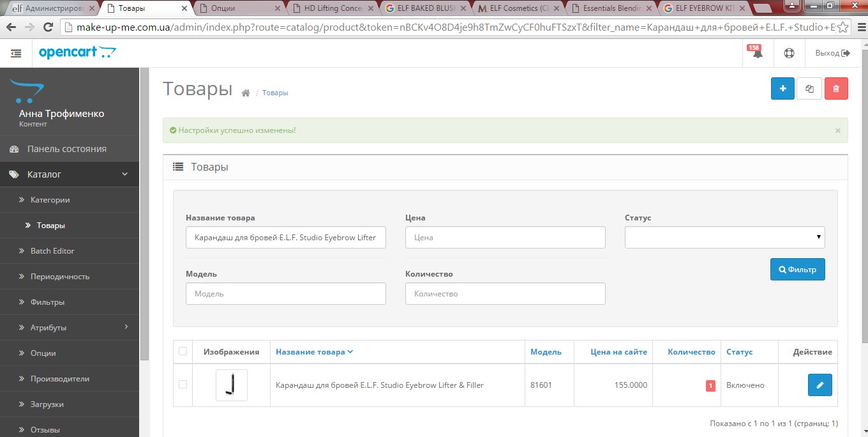Tick the checkbox for the Eyebrow Lifter product row
This screenshot has width=868, height=437.
(x=183, y=384)
